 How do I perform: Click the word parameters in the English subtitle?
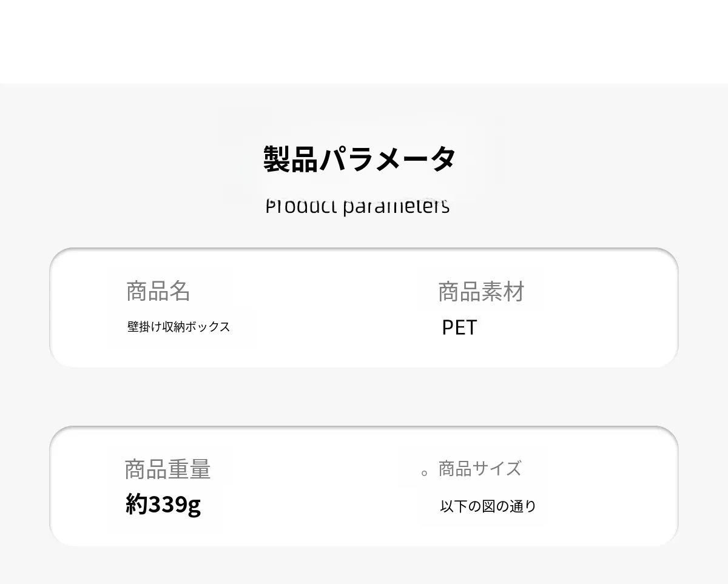(x=396, y=206)
